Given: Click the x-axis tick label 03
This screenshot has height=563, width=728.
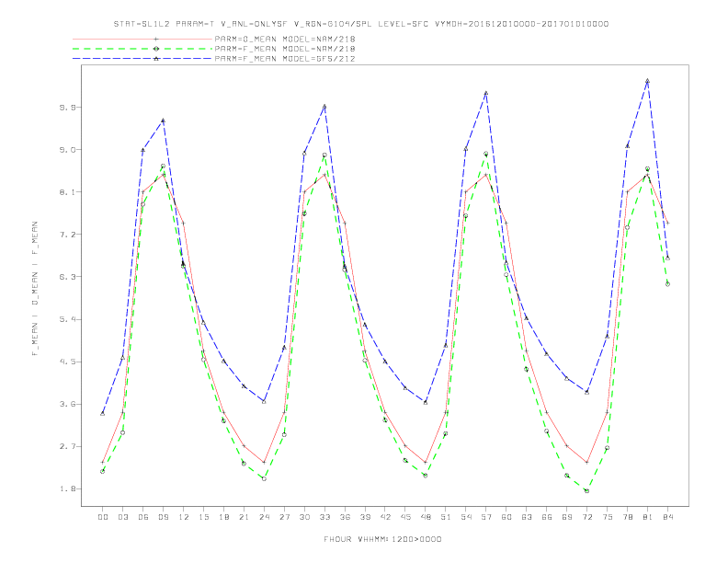Looking at the screenshot, I should pyautogui.click(x=122, y=517).
